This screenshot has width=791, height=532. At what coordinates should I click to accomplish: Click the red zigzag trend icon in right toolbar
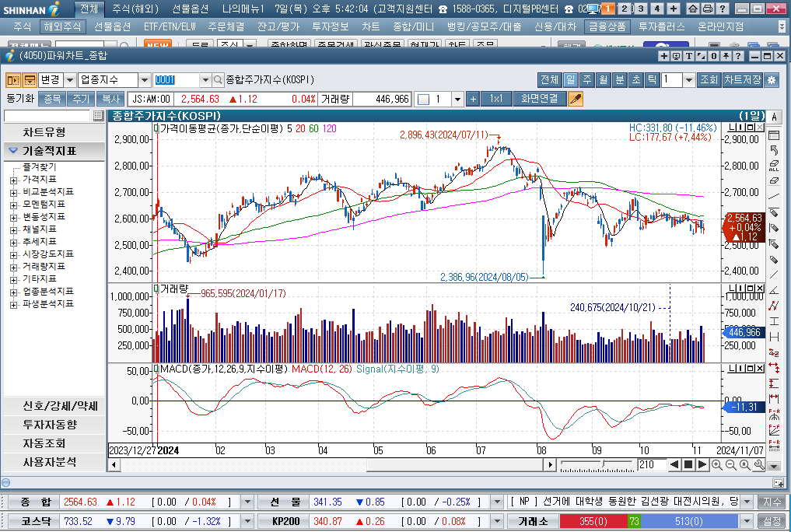point(774,306)
